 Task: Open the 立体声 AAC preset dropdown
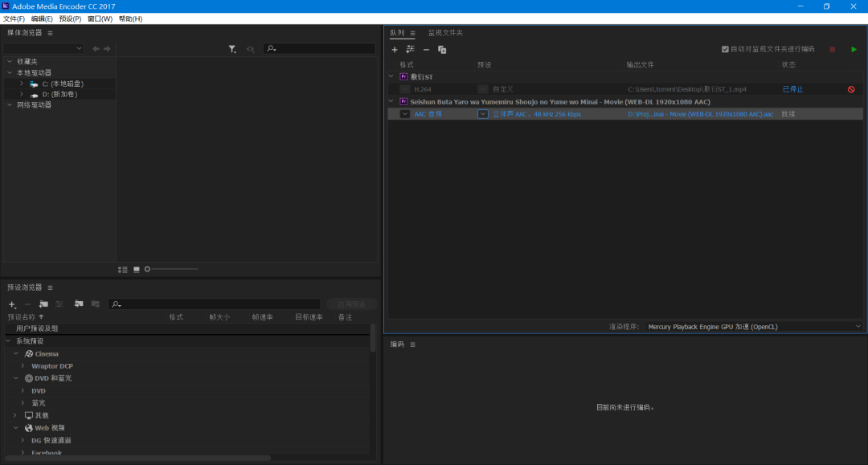point(483,114)
